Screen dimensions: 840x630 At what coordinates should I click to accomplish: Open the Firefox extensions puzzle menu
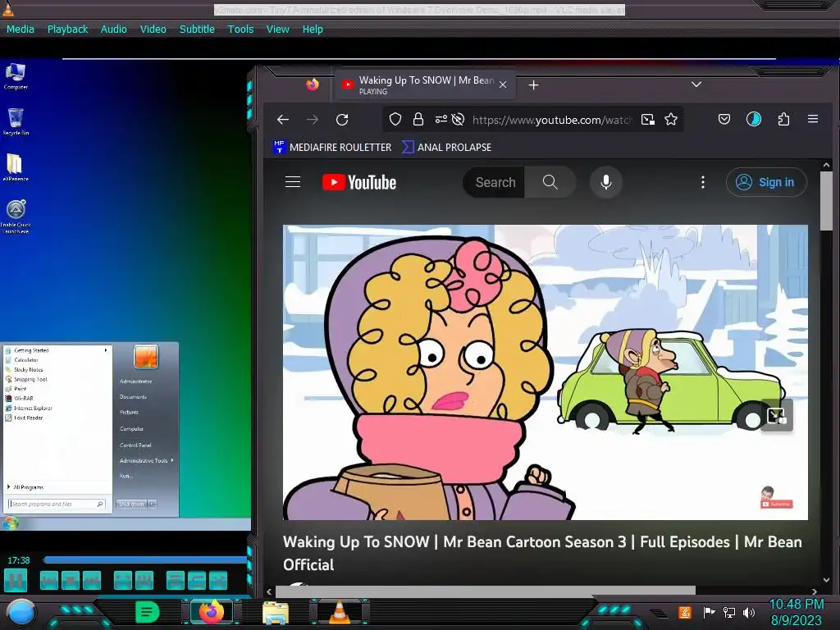pyautogui.click(x=783, y=120)
